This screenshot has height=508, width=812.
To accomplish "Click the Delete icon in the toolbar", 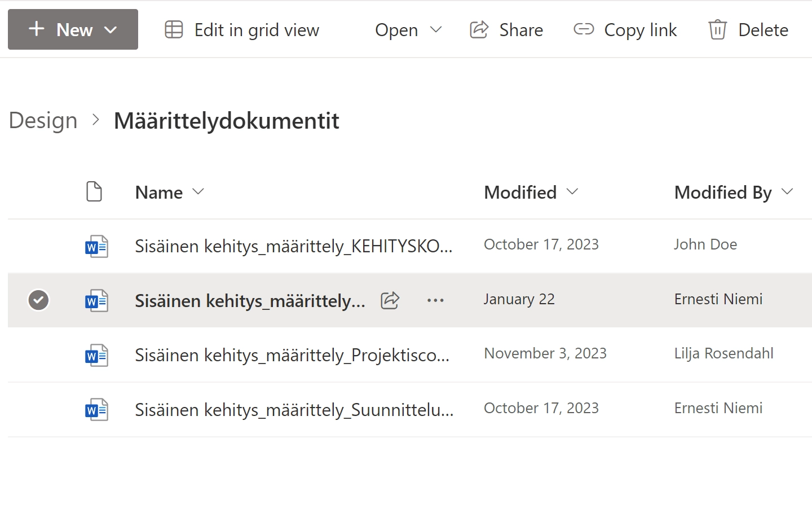I will click(717, 29).
